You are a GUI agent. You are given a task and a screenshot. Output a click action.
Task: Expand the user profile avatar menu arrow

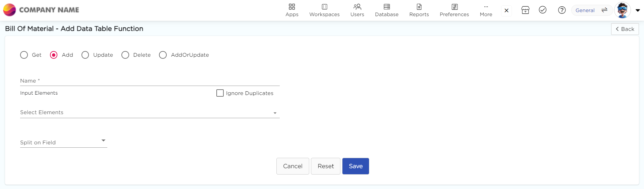(638, 10)
